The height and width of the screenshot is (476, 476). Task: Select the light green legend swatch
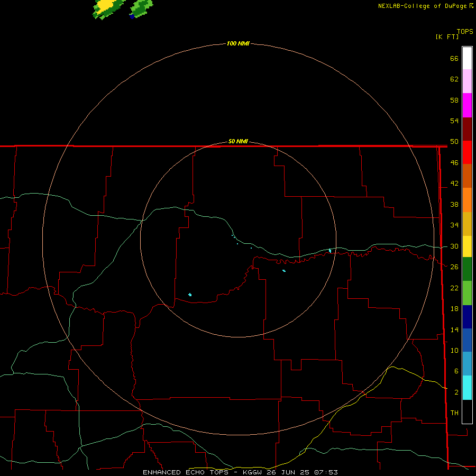pyautogui.click(x=467, y=293)
